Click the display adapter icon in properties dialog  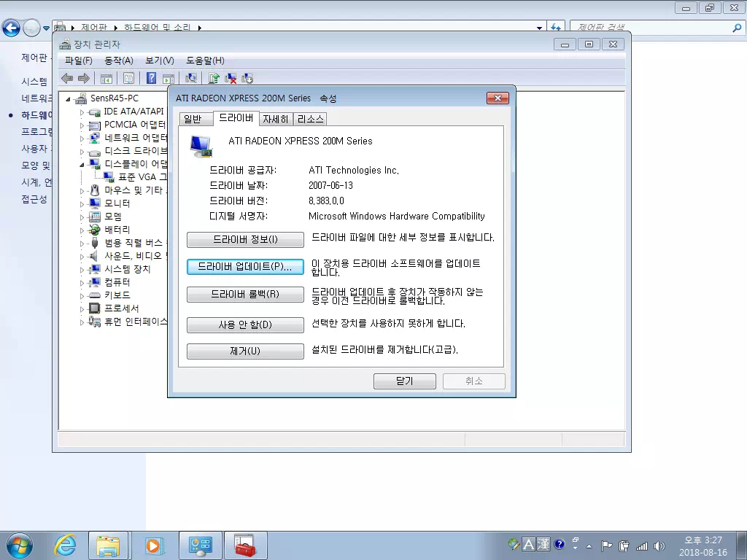click(x=201, y=146)
